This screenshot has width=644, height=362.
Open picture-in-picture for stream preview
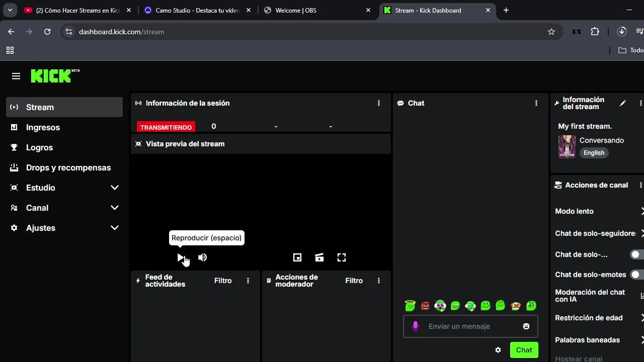coord(297,257)
